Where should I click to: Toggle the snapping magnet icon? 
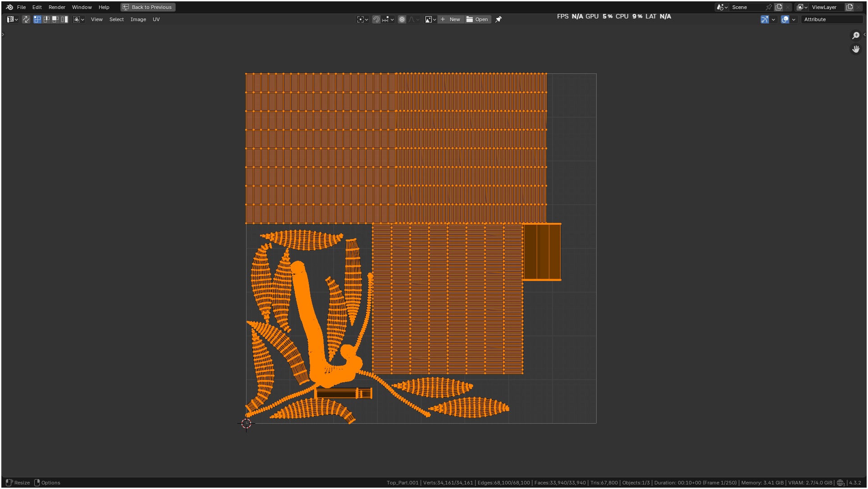coord(376,19)
